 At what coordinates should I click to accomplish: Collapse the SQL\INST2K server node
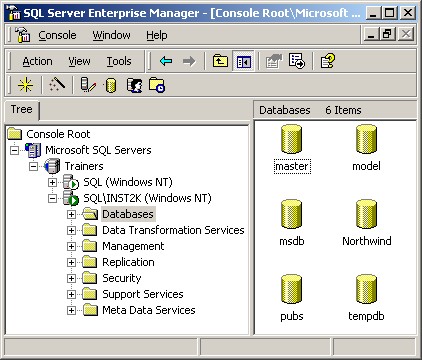(x=52, y=198)
